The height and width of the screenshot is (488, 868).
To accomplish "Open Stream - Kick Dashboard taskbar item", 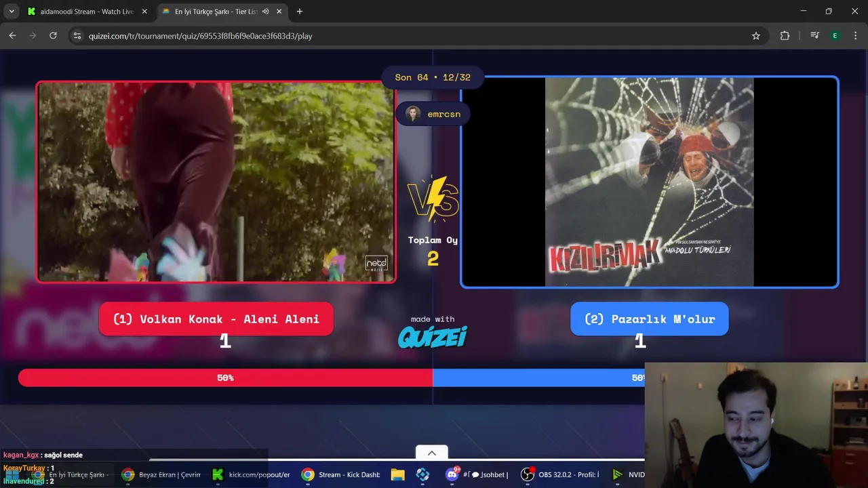I will pyautogui.click(x=340, y=474).
